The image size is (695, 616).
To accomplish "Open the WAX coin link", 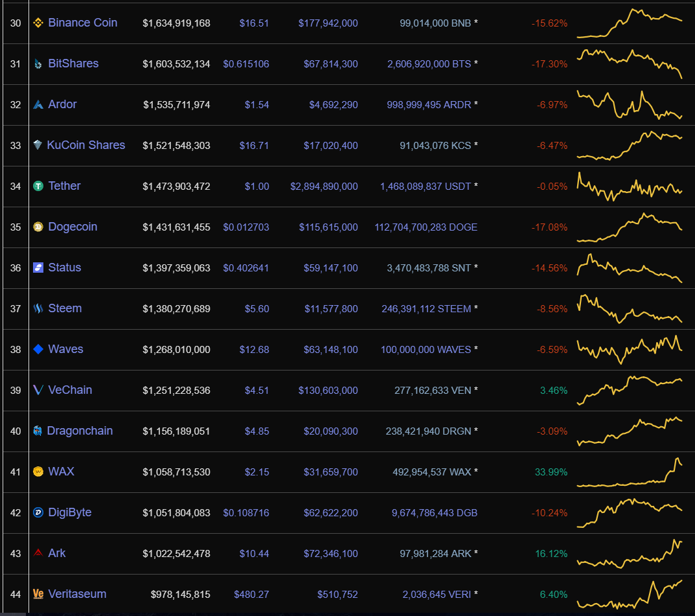I will tap(61, 471).
